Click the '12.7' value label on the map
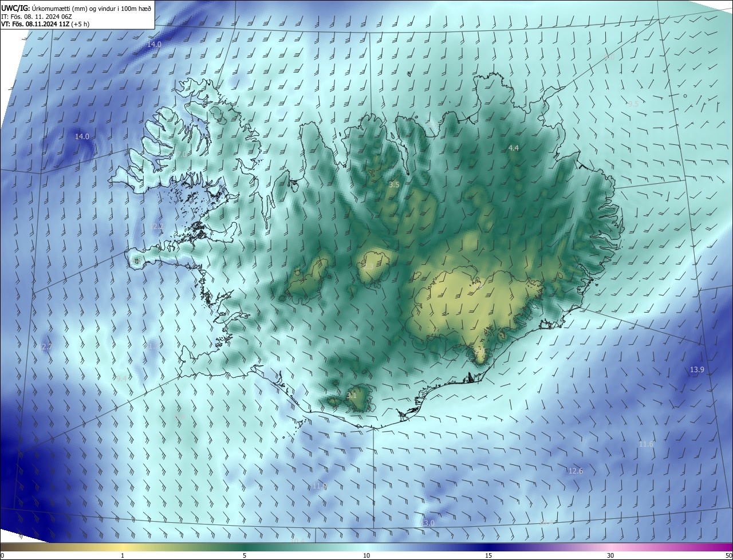733x560 pixels. (x=46, y=347)
